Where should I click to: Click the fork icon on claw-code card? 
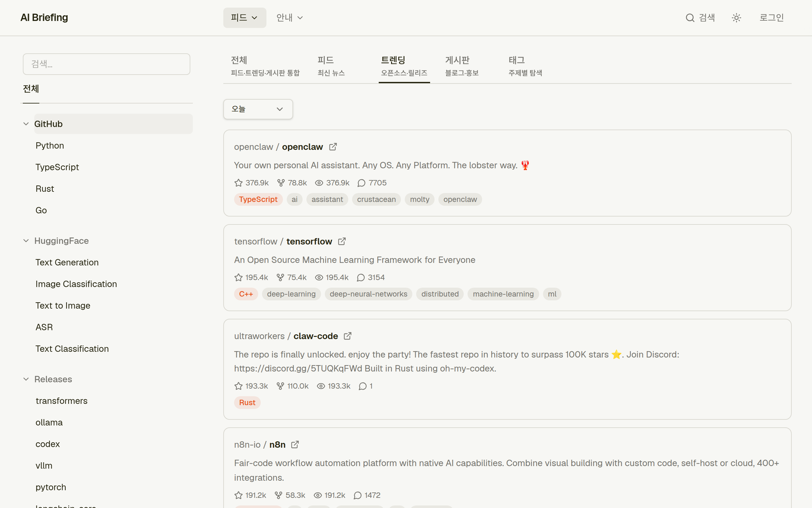(280, 386)
